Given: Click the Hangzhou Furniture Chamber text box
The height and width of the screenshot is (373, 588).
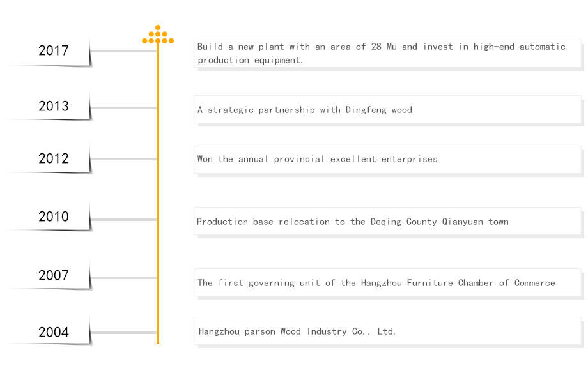Looking at the screenshot, I should pos(387,282).
